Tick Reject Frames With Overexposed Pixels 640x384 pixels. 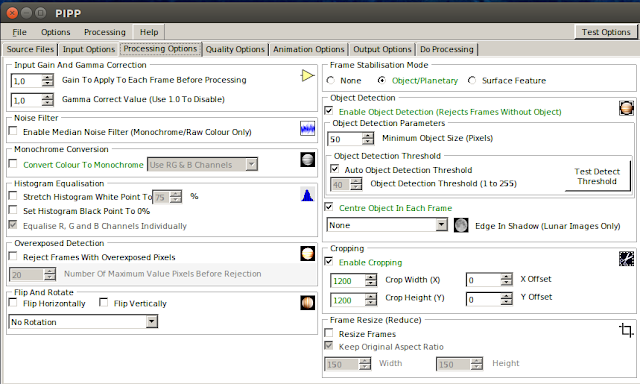[x=13, y=256]
